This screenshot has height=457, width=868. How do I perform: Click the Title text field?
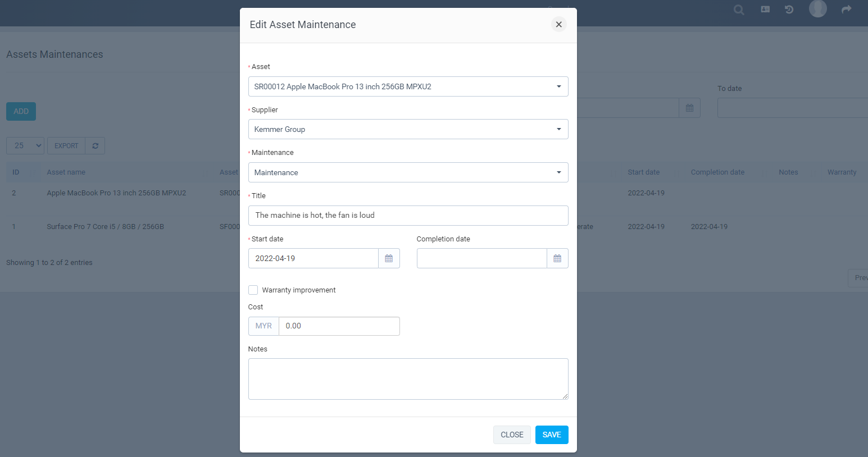click(408, 216)
